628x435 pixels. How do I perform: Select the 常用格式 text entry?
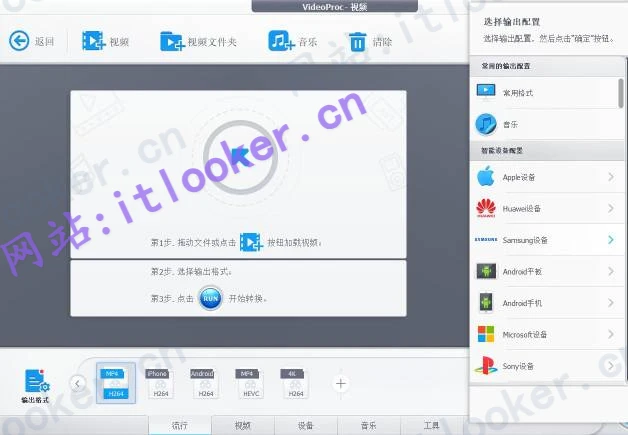pos(518,93)
